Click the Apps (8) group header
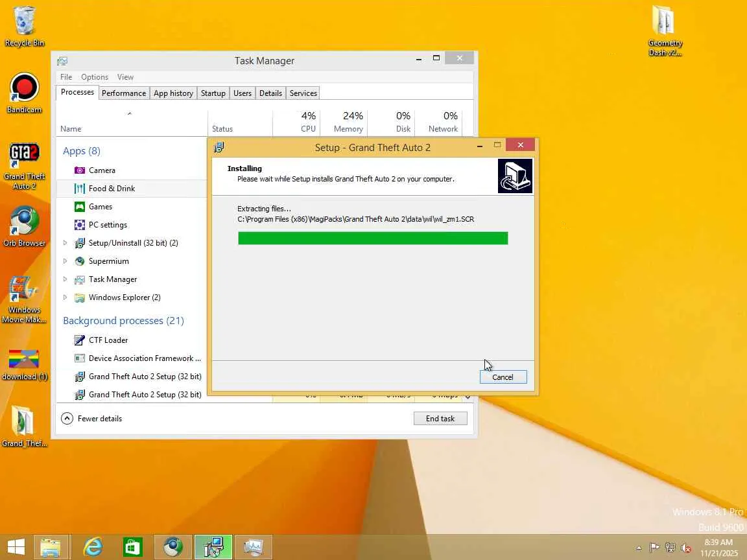747x560 pixels. tap(82, 151)
